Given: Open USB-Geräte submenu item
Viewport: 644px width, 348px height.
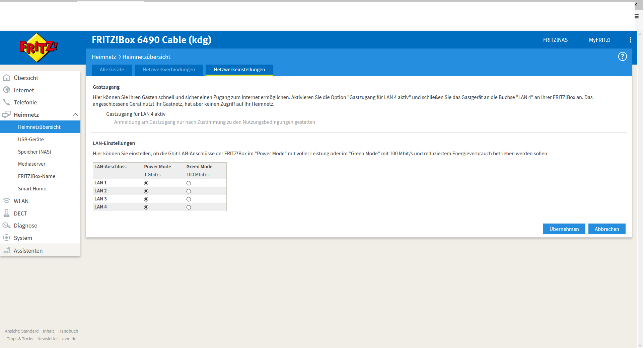Looking at the screenshot, I should 31,139.
